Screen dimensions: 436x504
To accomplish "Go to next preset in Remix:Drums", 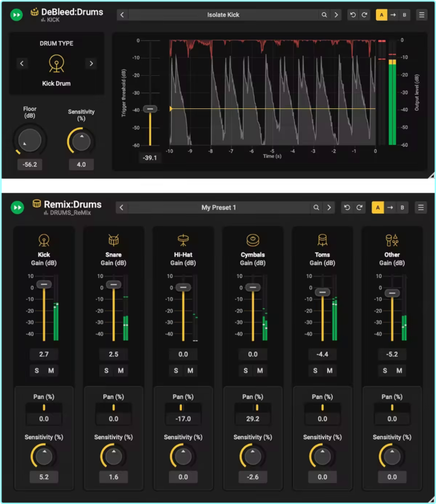I will [329, 208].
